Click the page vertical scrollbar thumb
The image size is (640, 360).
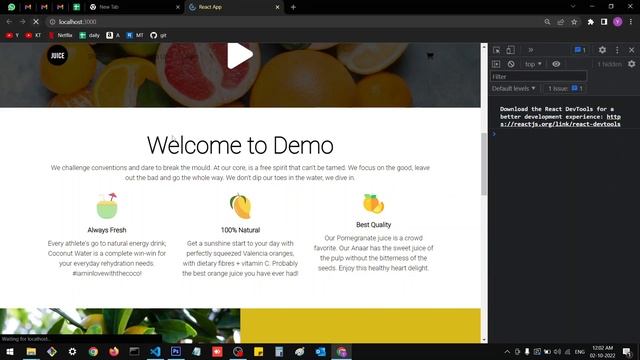coord(484,164)
